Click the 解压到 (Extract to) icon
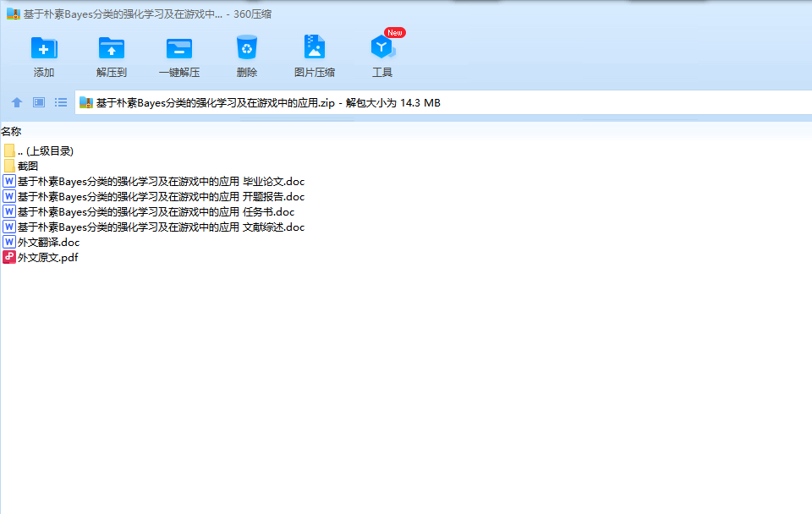 click(x=112, y=48)
